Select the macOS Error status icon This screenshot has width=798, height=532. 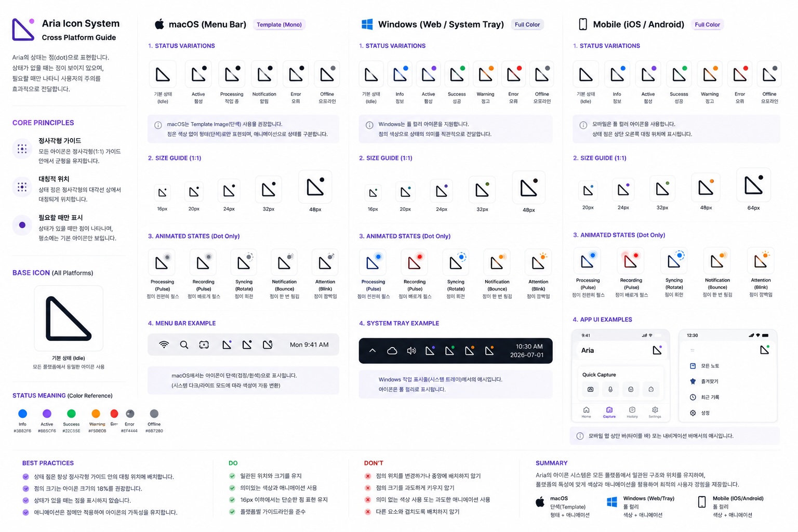click(x=296, y=74)
